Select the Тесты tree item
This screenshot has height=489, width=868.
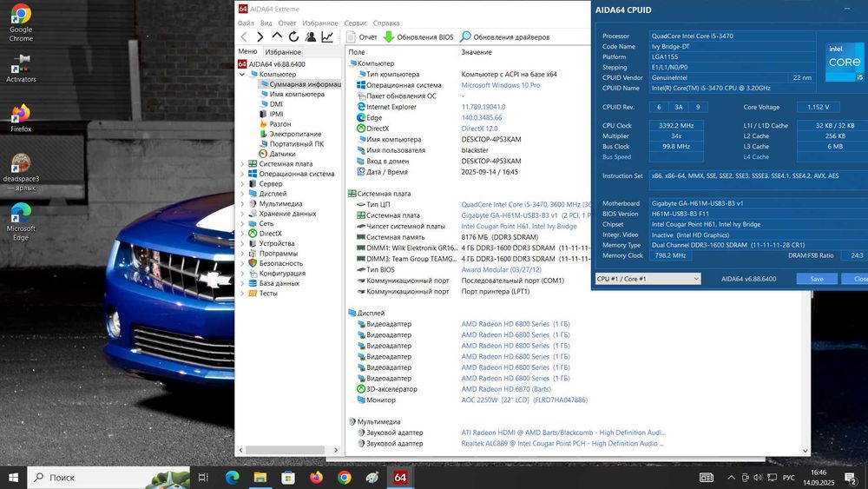263,294
